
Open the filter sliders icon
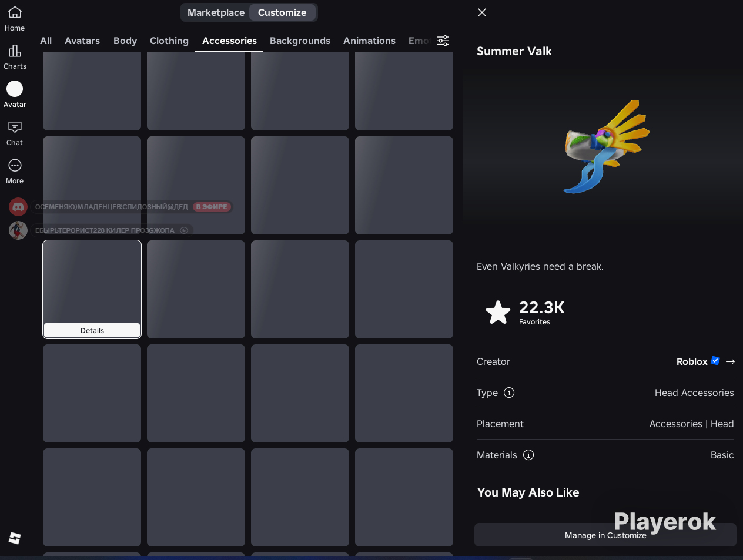click(443, 41)
